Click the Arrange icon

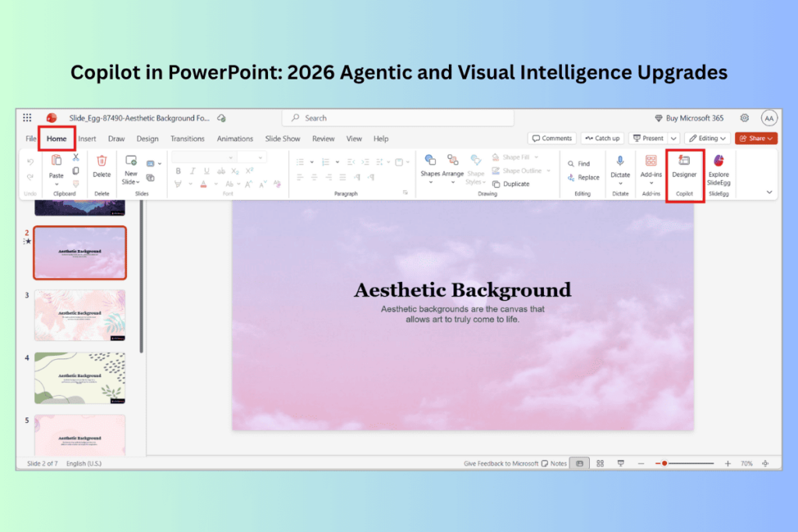click(453, 160)
